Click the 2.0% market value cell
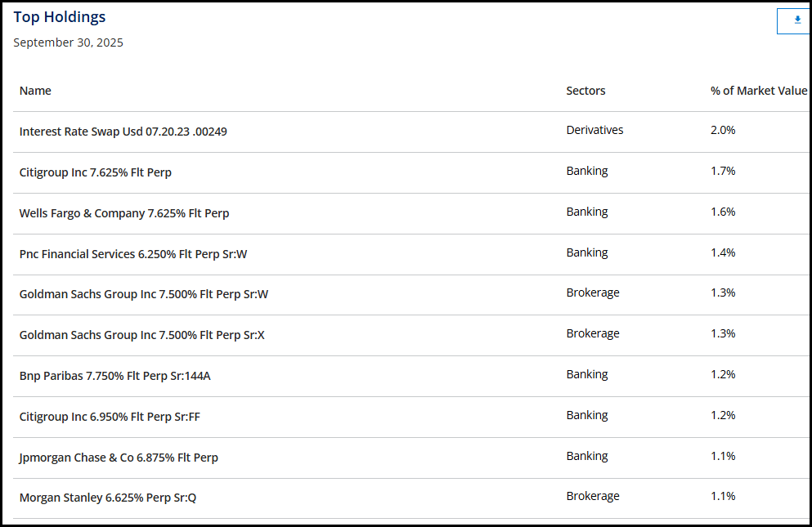 click(x=723, y=130)
